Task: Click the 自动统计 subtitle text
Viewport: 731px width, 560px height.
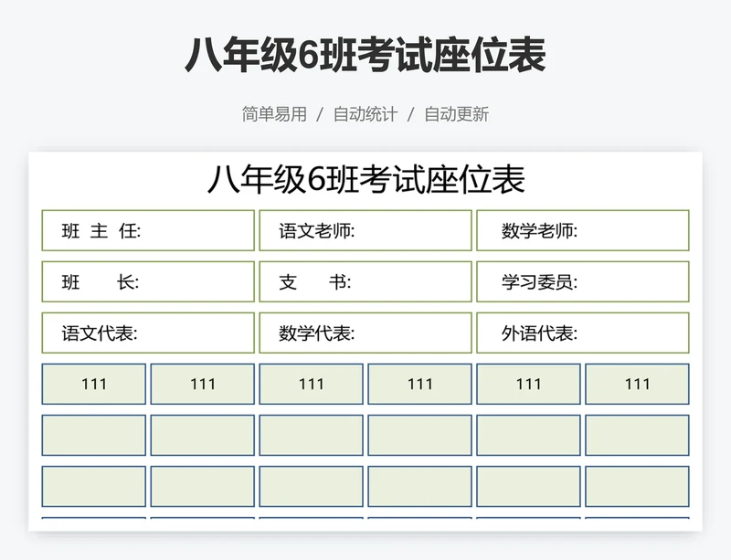Action: (365, 114)
